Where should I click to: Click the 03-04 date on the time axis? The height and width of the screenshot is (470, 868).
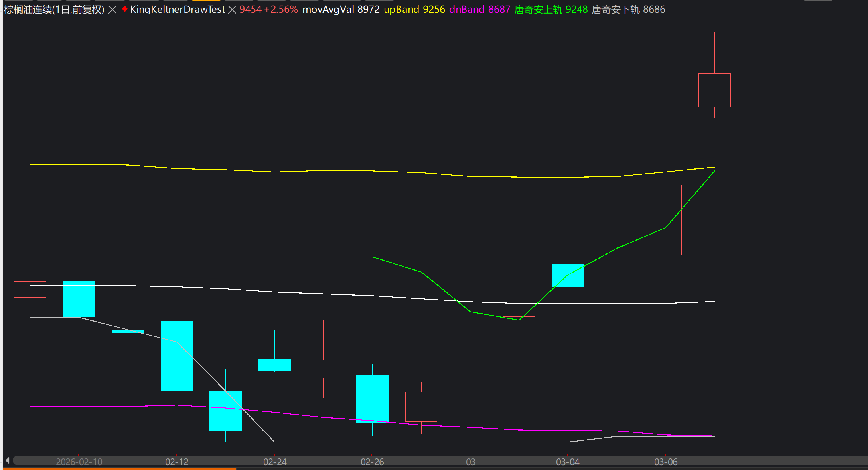568,462
